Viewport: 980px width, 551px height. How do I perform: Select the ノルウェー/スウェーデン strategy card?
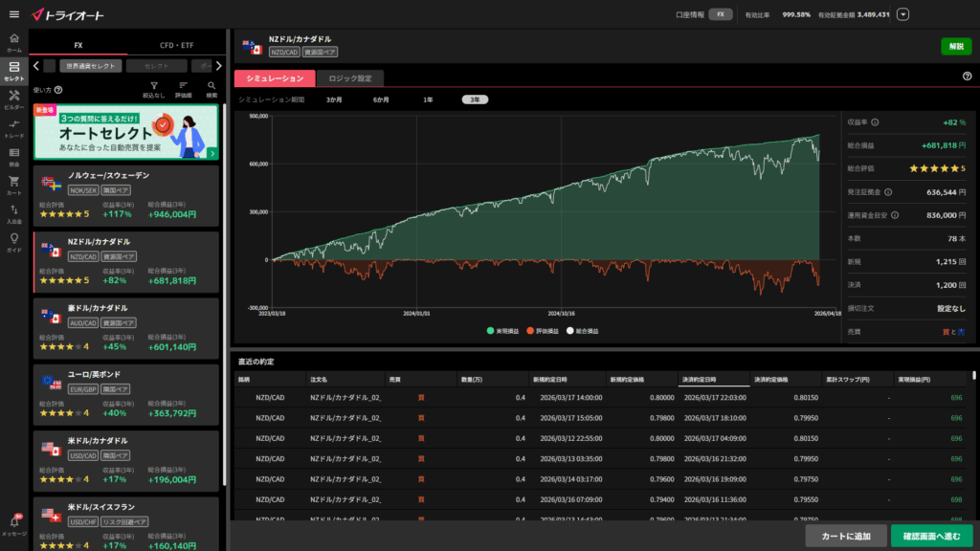(x=126, y=195)
